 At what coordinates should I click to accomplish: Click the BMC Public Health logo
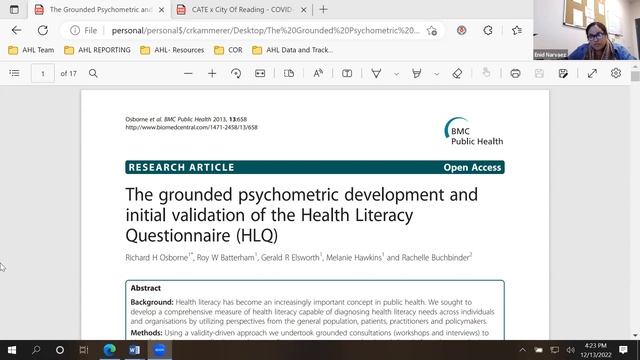[x=473, y=131]
